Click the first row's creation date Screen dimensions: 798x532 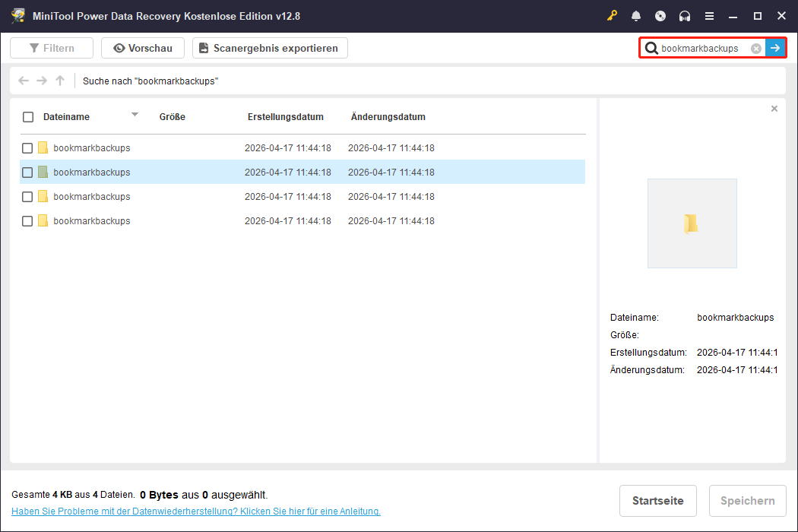click(x=287, y=148)
